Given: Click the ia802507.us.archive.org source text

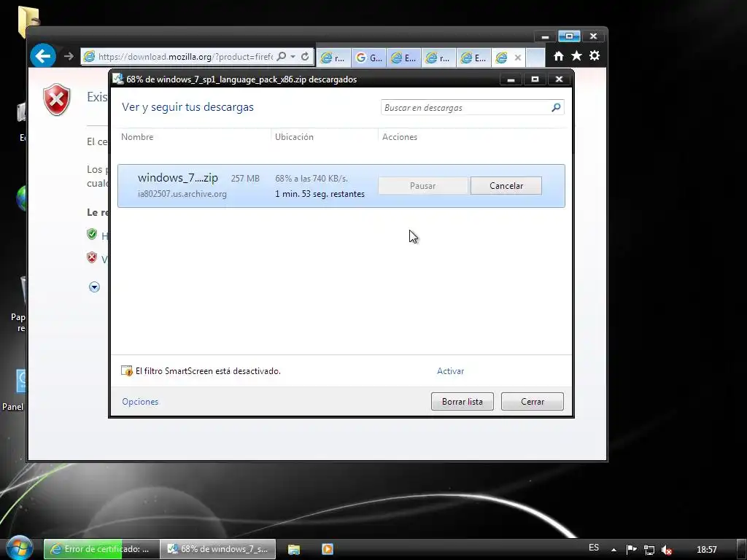Looking at the screenshot, I should (182, 194).
